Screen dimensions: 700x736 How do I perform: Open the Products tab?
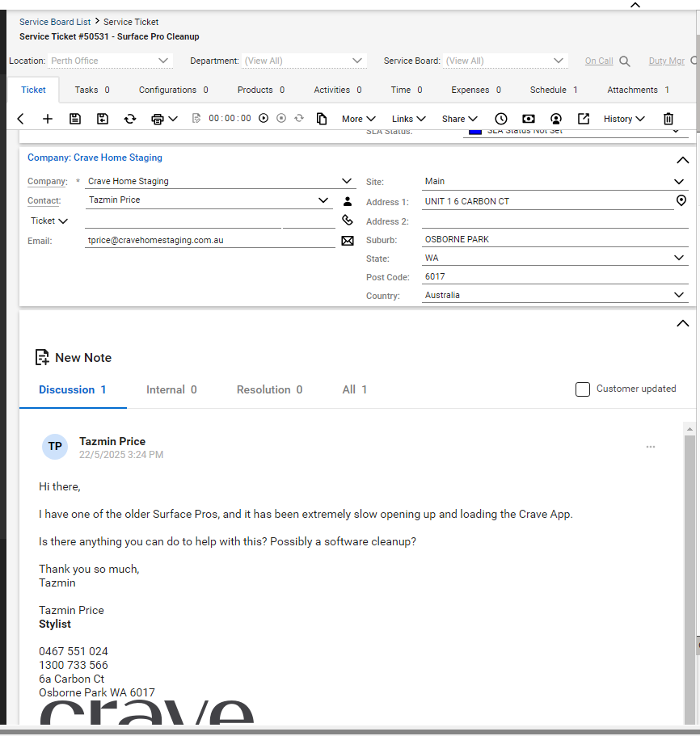pyautogui.click(x=261, y=90)
